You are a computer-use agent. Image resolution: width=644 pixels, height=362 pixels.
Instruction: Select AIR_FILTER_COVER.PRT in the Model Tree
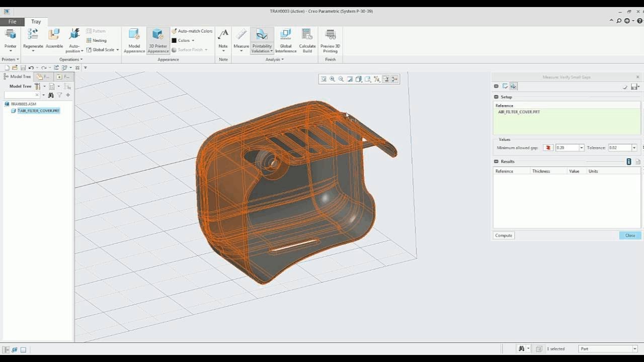pyautogui.click(x=39, y=111)
